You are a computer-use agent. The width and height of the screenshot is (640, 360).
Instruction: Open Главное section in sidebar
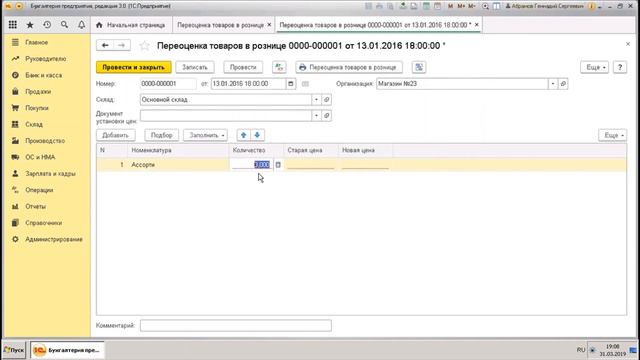(36, 42)
